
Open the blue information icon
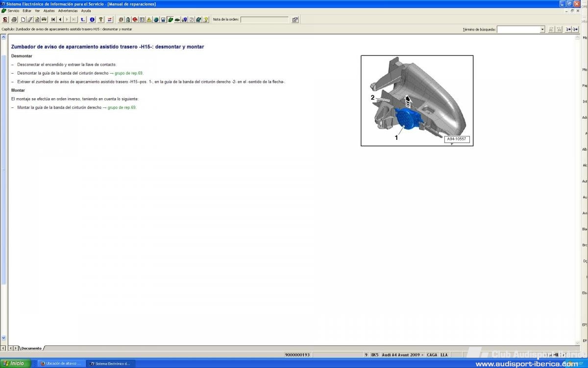(x=92, y=20)
